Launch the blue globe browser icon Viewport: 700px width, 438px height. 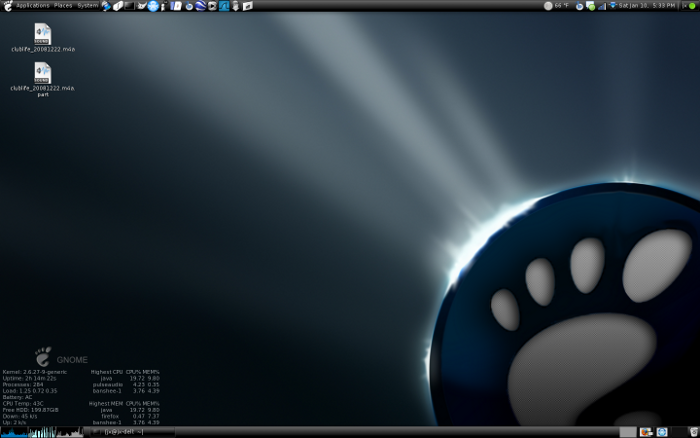click(x=106, y=6)
